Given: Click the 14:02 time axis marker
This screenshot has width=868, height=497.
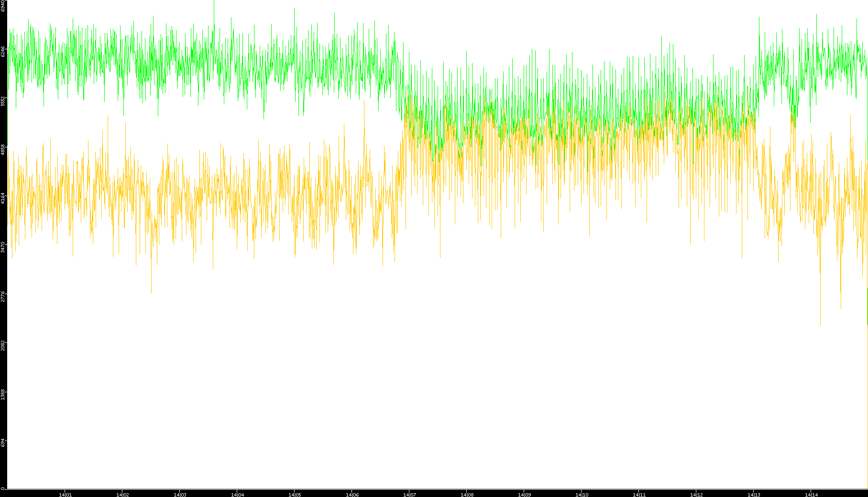Looking at the screenshot, I should point(122,494).
